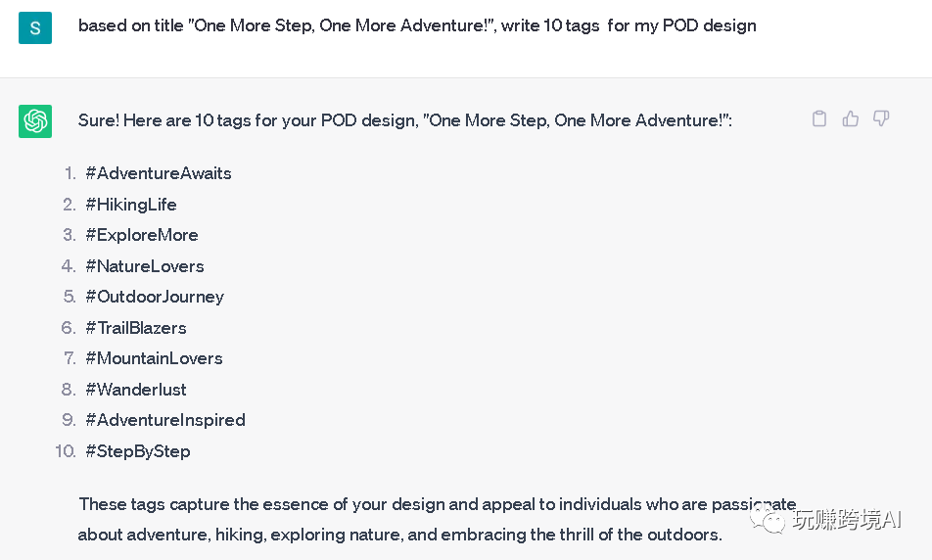The image size is (932, 560).
Task: Click the #AdventureInspired tag
Action: (x=165, y=420)
